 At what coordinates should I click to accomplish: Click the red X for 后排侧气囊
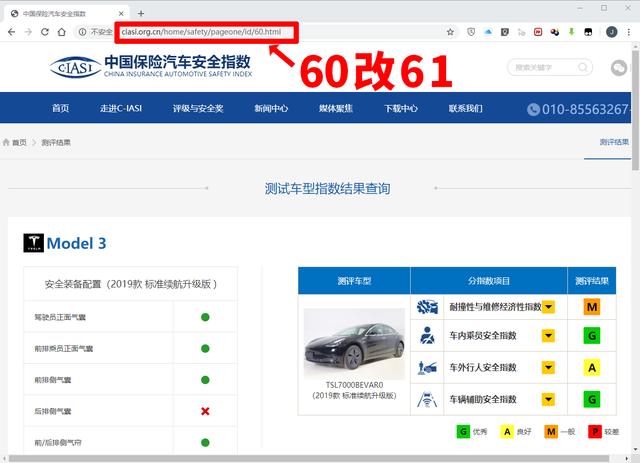205,411
